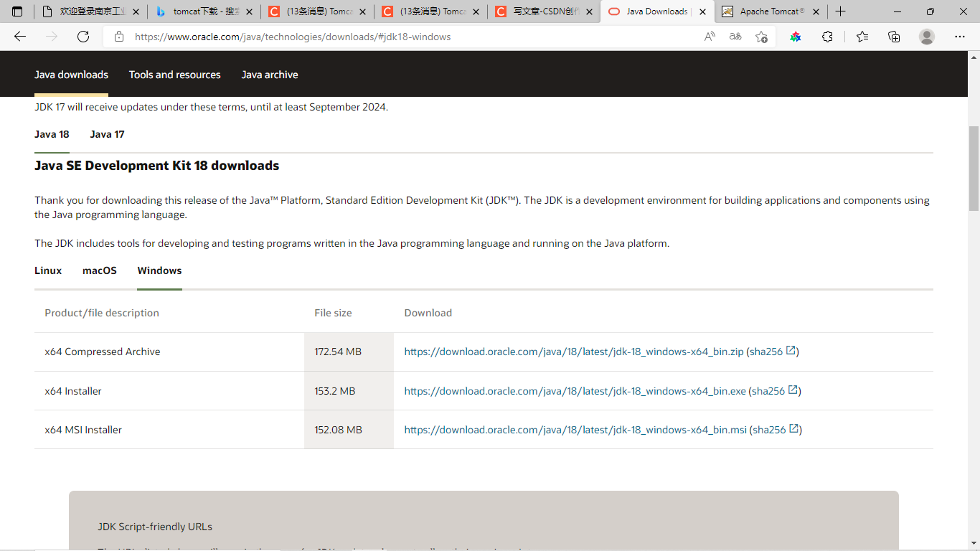
Task: Select the Java 18 tab
Action: (52, 134)
